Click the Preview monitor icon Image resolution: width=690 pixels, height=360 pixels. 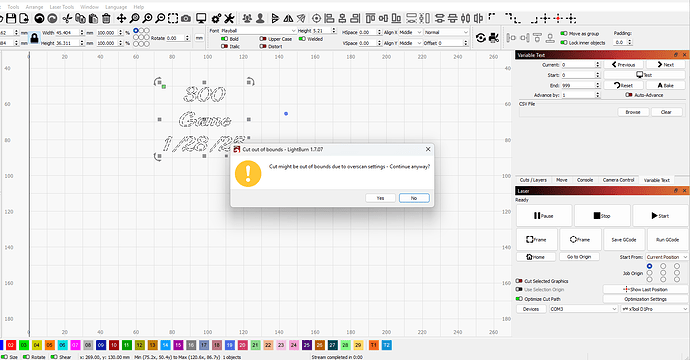click(x=201, y=18)
